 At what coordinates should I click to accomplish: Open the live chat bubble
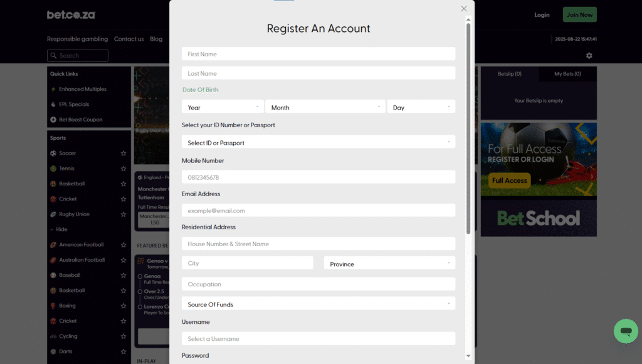[626, 331]
